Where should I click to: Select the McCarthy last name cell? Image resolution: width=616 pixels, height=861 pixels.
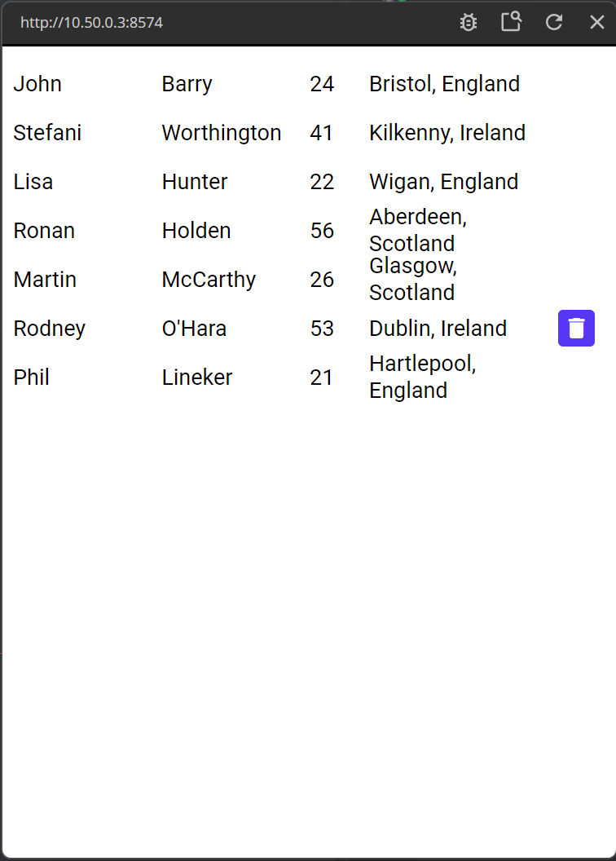(x=209, y=280)
